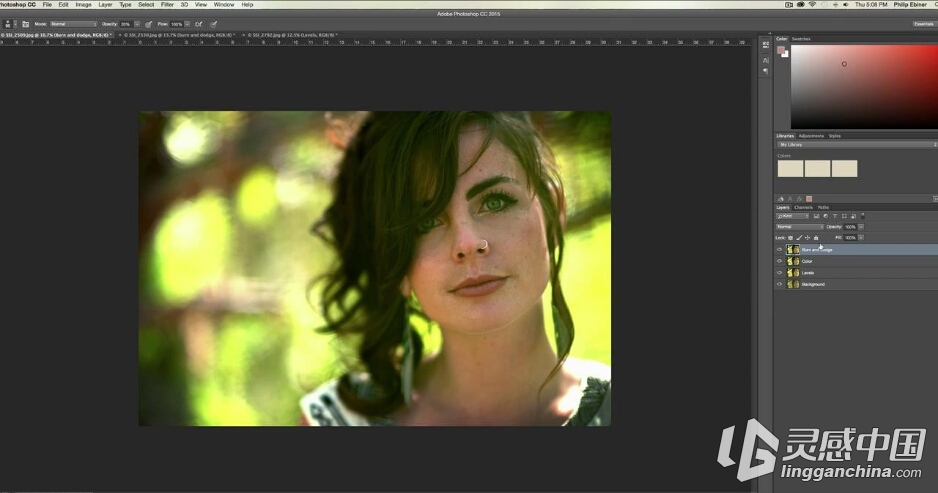The image size is (938, 493).
Task: Open the brush Flow slider arrow
Action: click(187, 24)
